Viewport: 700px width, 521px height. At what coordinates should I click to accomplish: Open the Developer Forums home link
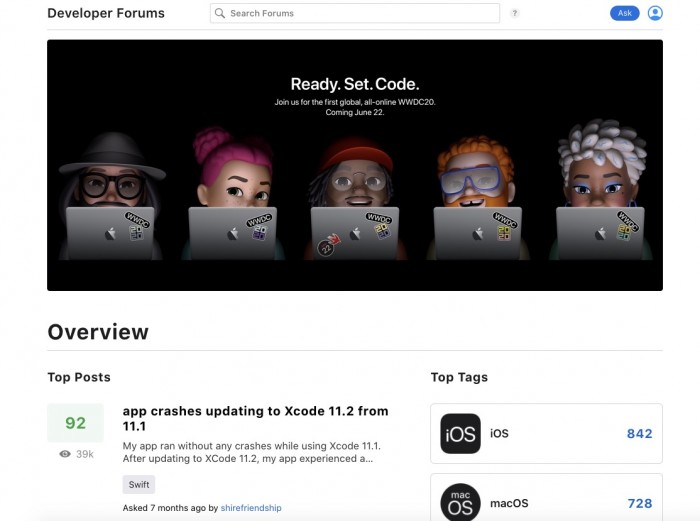coord(106,14)
